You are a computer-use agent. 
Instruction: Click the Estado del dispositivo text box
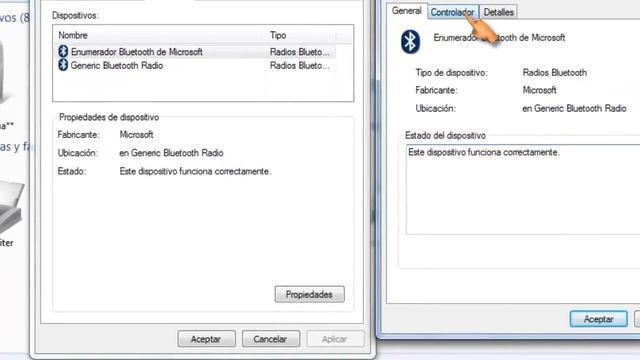[523, 189]
